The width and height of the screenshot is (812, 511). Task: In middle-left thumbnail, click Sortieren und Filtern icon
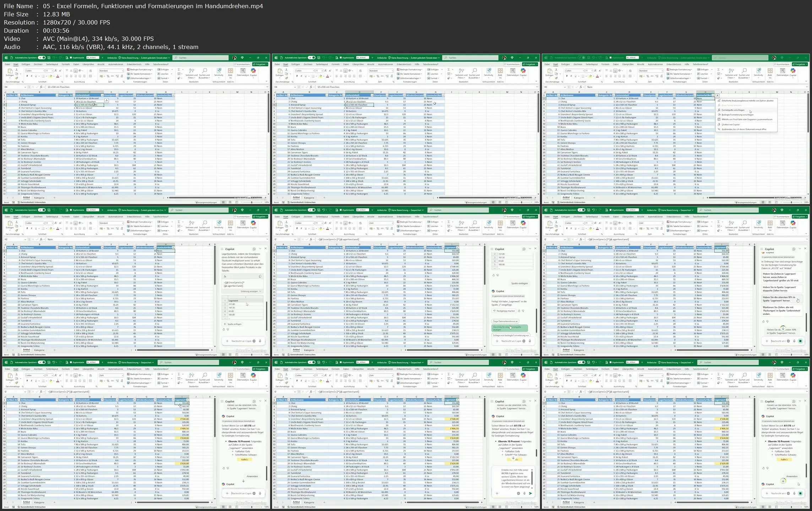(x=191, y=224)
